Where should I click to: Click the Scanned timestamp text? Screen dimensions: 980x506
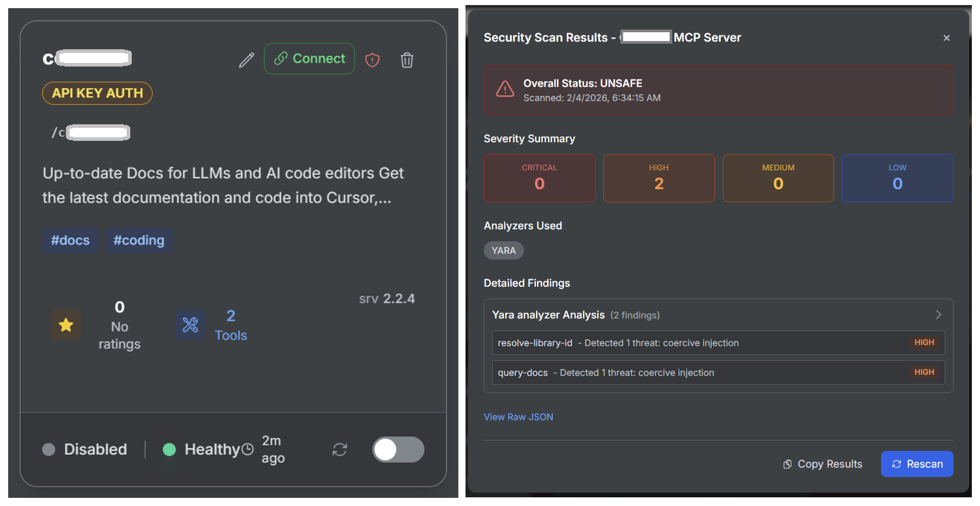pyautogui.click(x=592, y=97)
